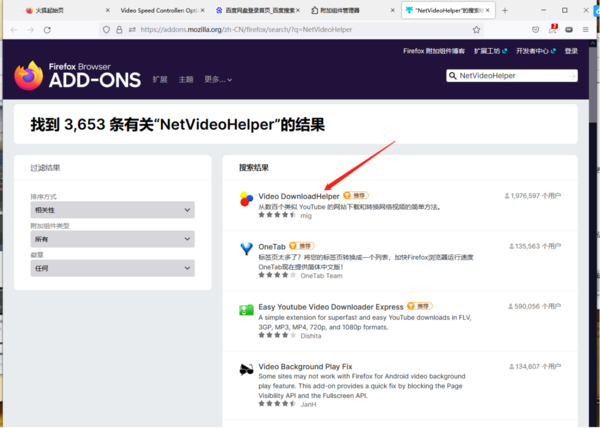The image size is (600, 428).
Task: Bookmark this page with the star icon
Action: coord(476,30)
